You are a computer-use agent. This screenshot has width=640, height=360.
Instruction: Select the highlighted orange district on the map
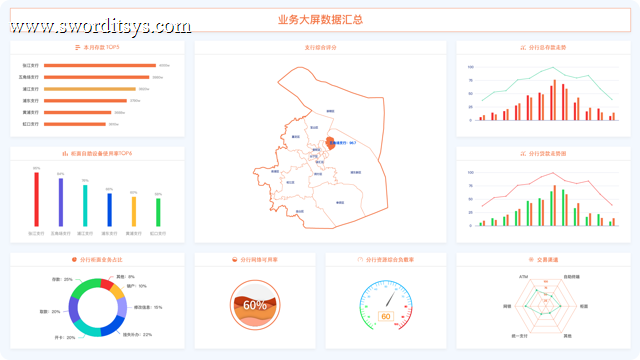coord(330,144)
